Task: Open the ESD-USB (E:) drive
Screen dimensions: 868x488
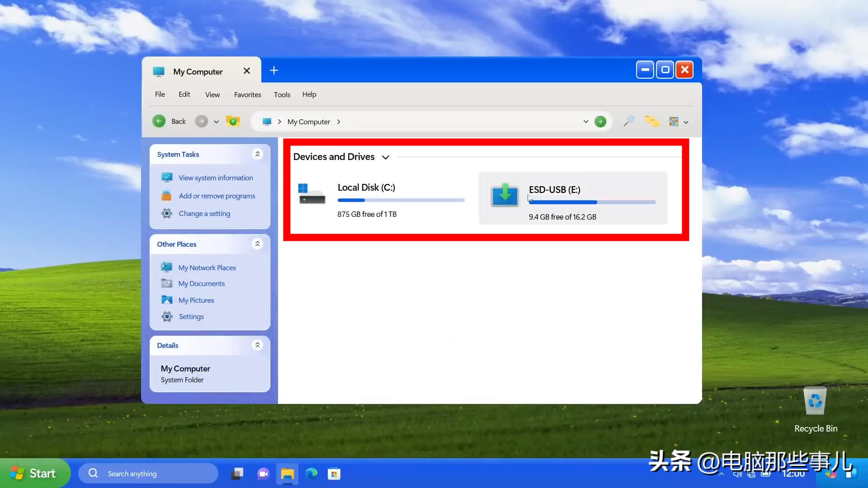Action: pos(554,190)
